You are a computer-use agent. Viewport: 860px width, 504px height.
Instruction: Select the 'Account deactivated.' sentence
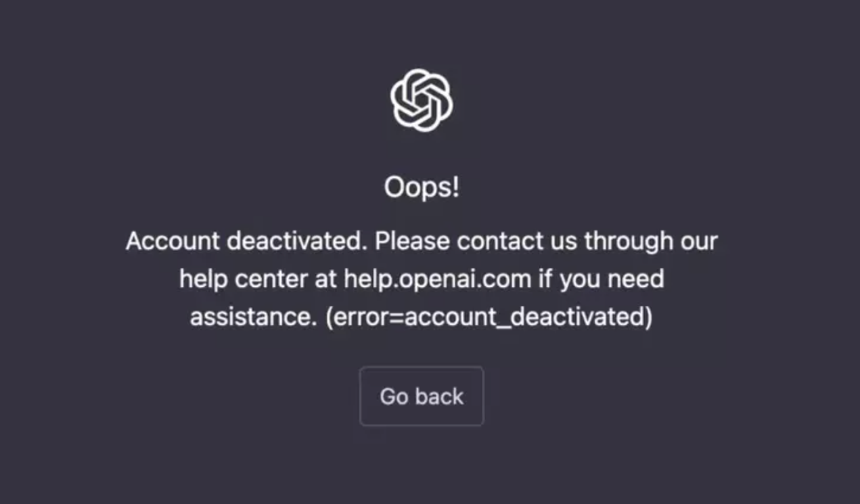tap(247, 241)
